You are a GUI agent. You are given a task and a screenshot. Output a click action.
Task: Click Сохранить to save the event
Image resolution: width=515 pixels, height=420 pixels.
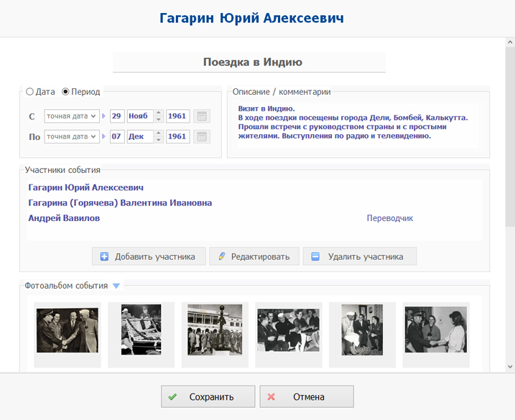208,397
